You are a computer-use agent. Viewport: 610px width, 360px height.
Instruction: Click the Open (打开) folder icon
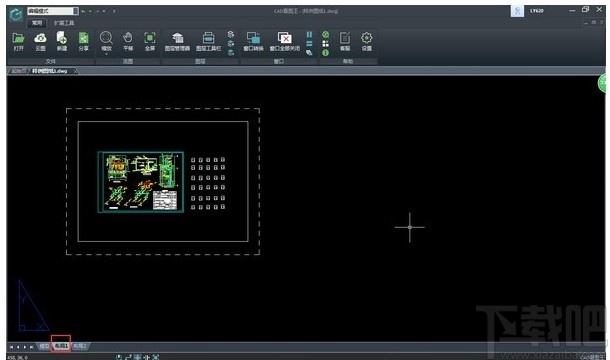point(18,42)
